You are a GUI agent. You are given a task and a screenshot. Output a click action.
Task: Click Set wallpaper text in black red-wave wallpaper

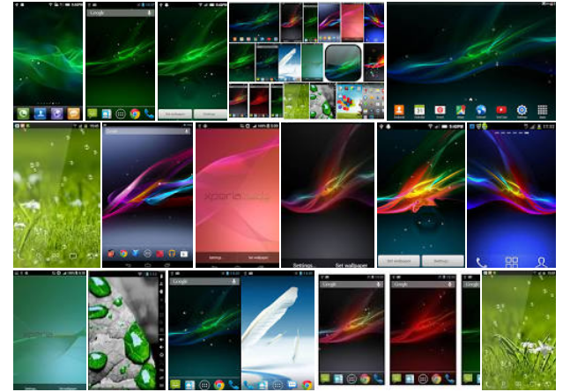tap(351, 265)
